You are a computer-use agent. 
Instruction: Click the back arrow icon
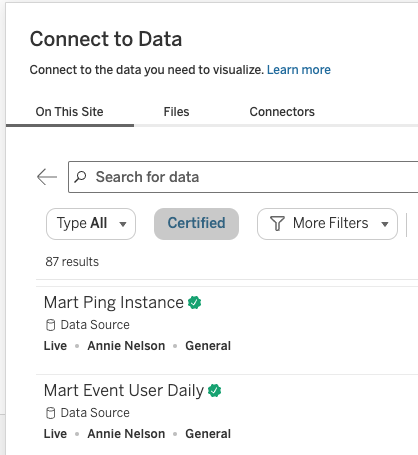[x=47, y=177]
